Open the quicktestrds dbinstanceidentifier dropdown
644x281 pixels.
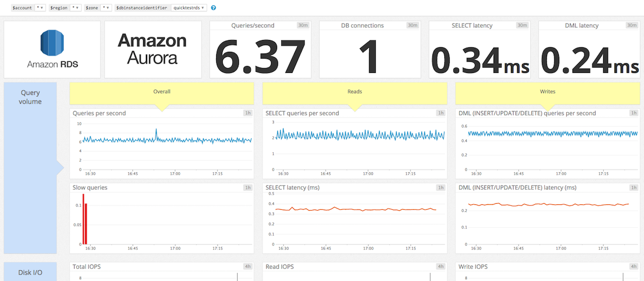(x=189, y=8)
